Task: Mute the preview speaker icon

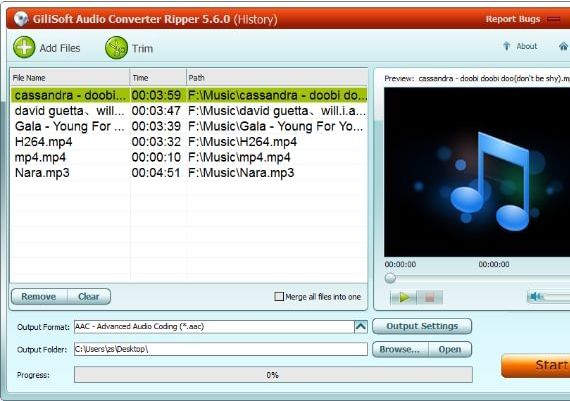Action: pos(535,297)
